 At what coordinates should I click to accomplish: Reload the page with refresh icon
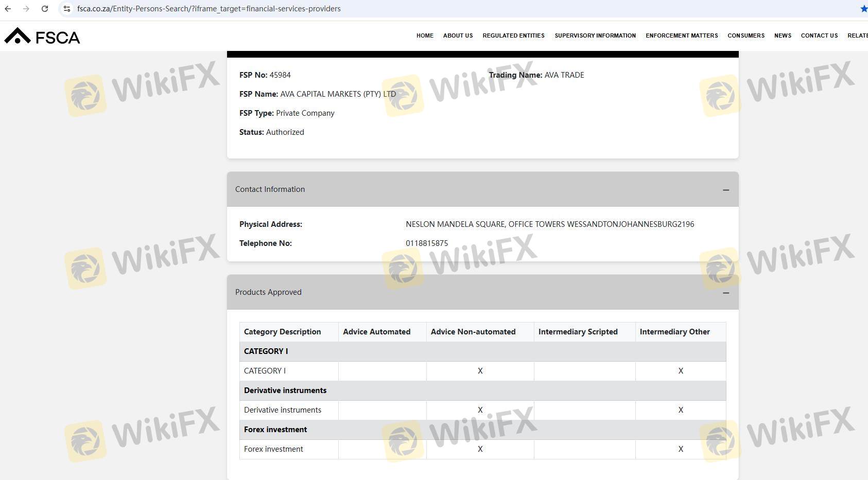pos(45,9)
